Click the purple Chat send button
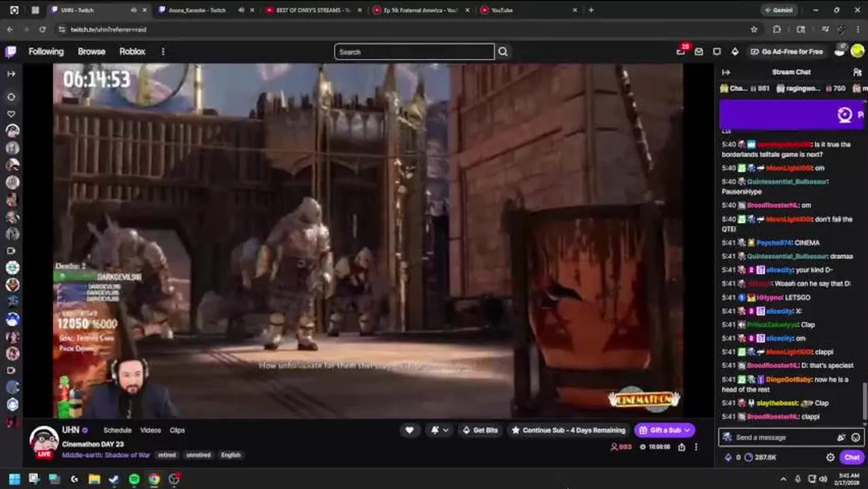The width and height of the screenshot is (868, 489). coord(852,457)
